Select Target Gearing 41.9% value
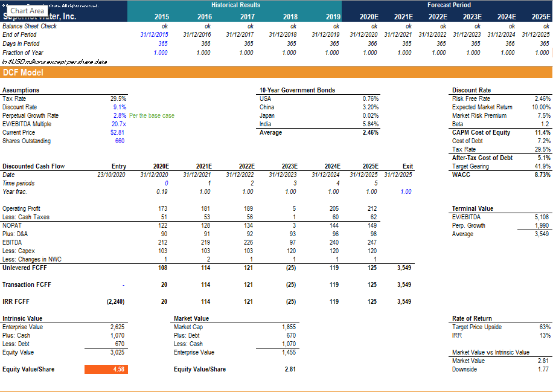 point(542,167)
